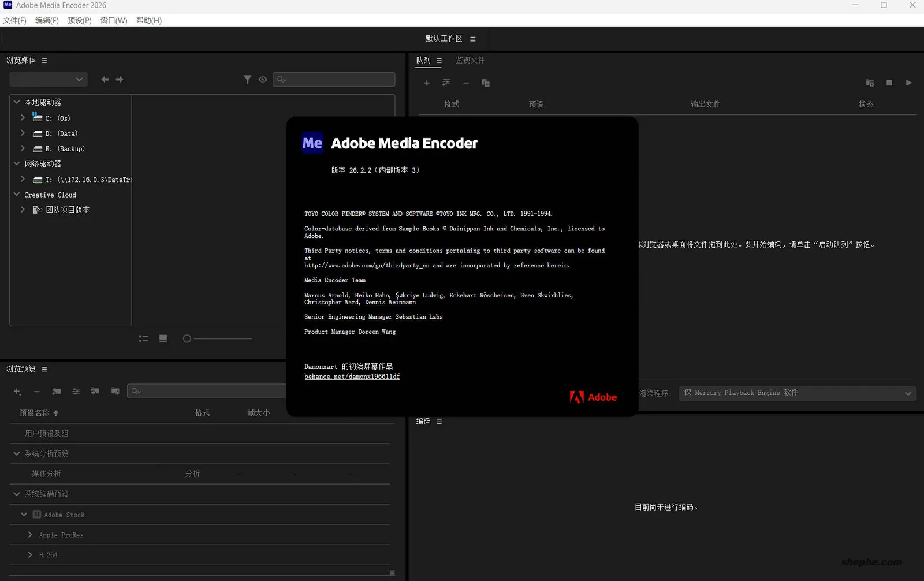Select the C: (Os) drive icon
The width and height of the screenshot is (924, 581).
[x=38, y=117]
